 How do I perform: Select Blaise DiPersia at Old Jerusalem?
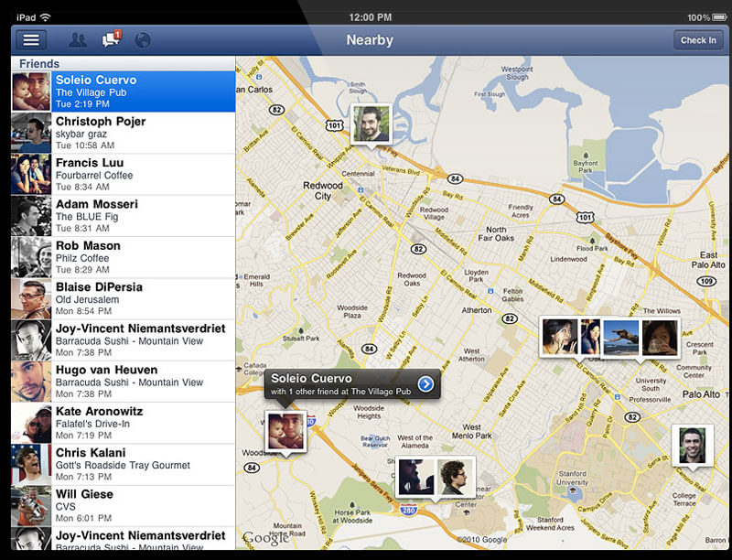tap(124, 299)
